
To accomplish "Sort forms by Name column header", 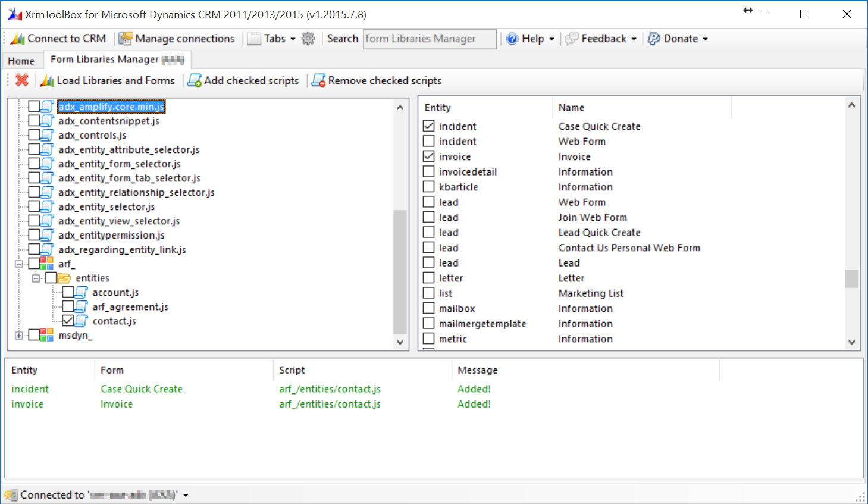I will (x=641, y=107).
